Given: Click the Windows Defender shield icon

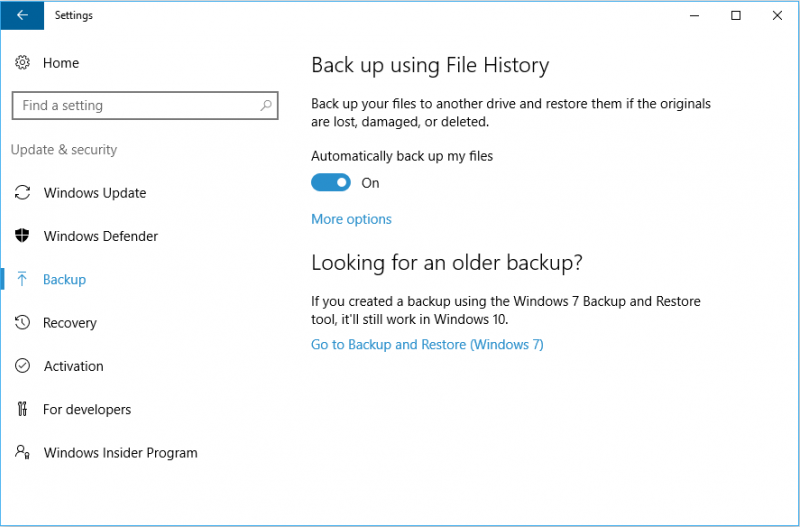Looking at the screenshot, I should pos(22,236).
